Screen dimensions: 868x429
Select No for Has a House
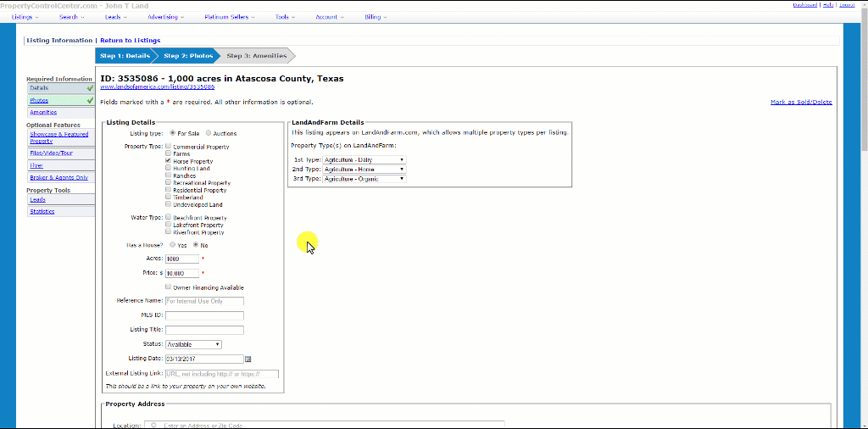196,245
